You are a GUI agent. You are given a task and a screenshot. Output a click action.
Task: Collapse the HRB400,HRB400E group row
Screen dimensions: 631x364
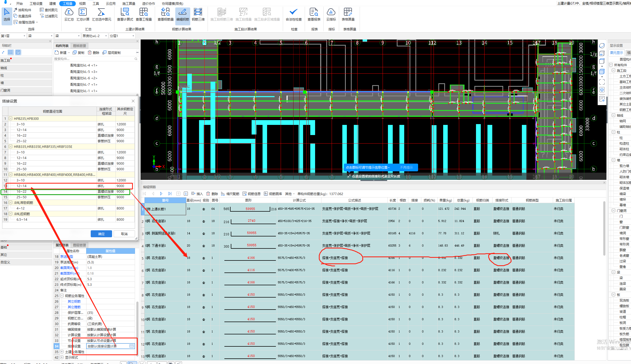coord(11,174)
